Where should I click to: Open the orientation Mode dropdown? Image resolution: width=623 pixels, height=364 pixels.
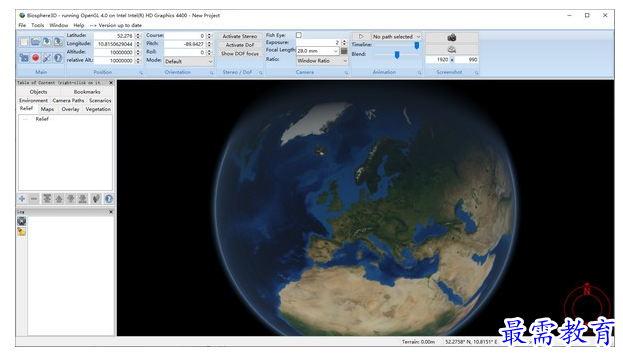189,61
